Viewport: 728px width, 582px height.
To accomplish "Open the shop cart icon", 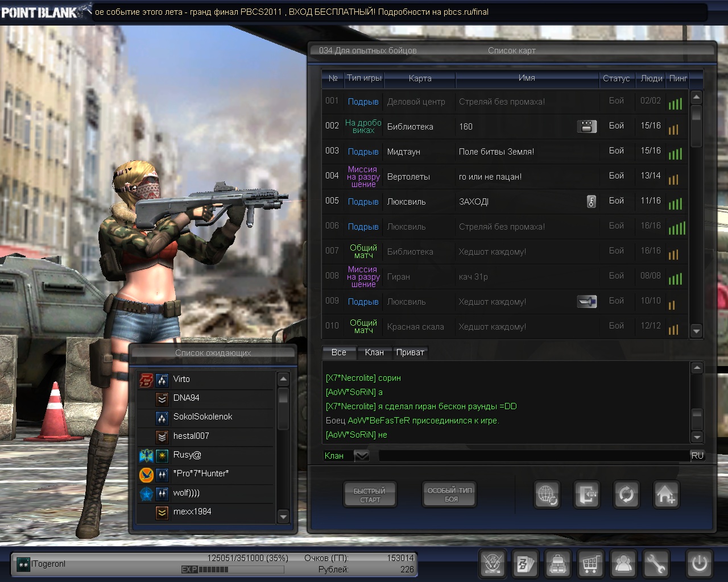I will [x=590, y=564].
